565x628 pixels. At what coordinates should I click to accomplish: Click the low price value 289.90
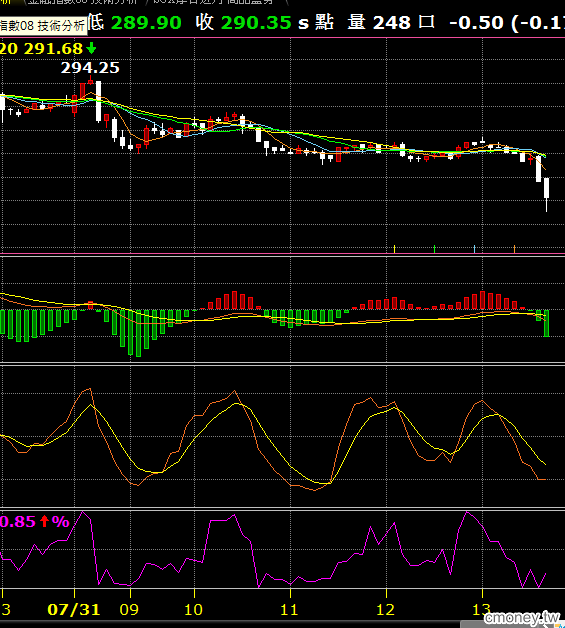pos(146,22)
